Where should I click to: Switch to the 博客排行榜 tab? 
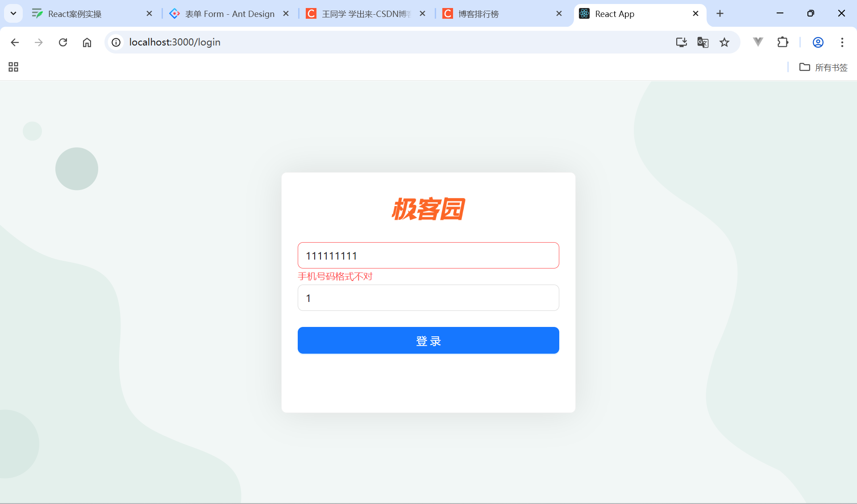(503, 14)
